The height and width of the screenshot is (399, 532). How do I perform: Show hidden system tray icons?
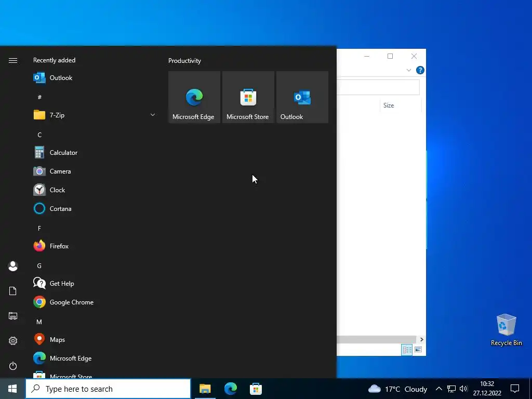438,389
